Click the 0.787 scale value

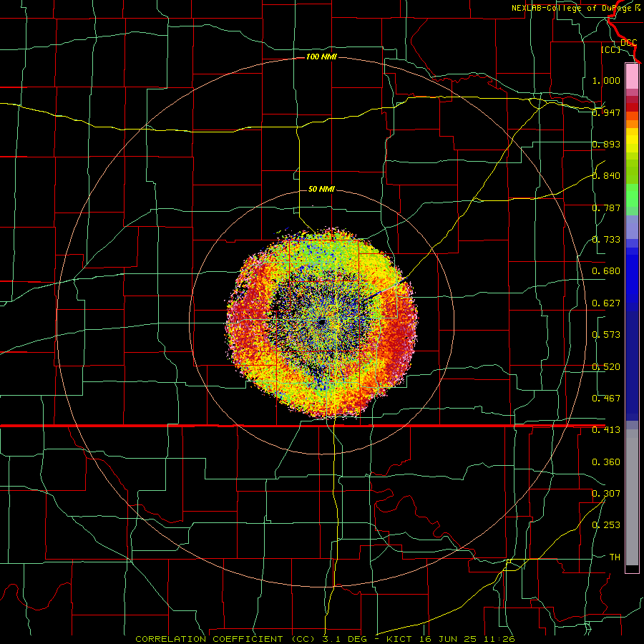tap(606, 208)
